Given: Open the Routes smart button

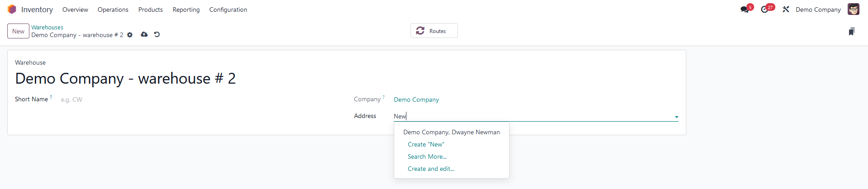Looking at the screenshot, I should point(434,31).
